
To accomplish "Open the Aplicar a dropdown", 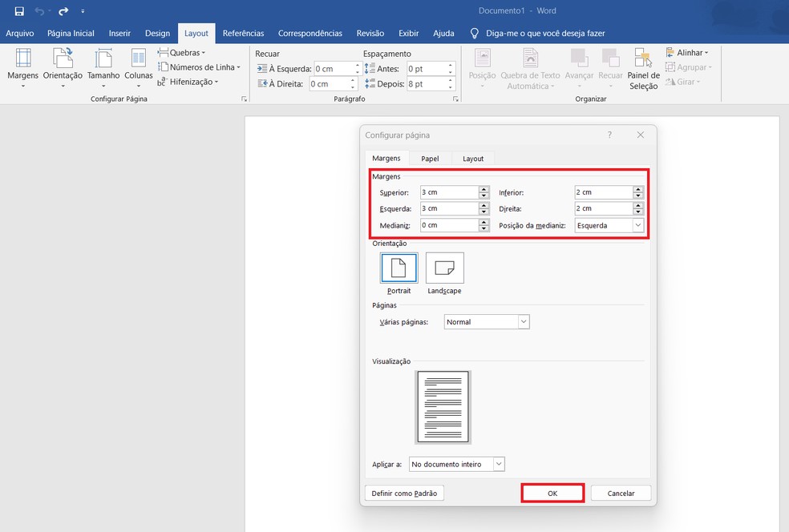I will click(x=499, y=464).
